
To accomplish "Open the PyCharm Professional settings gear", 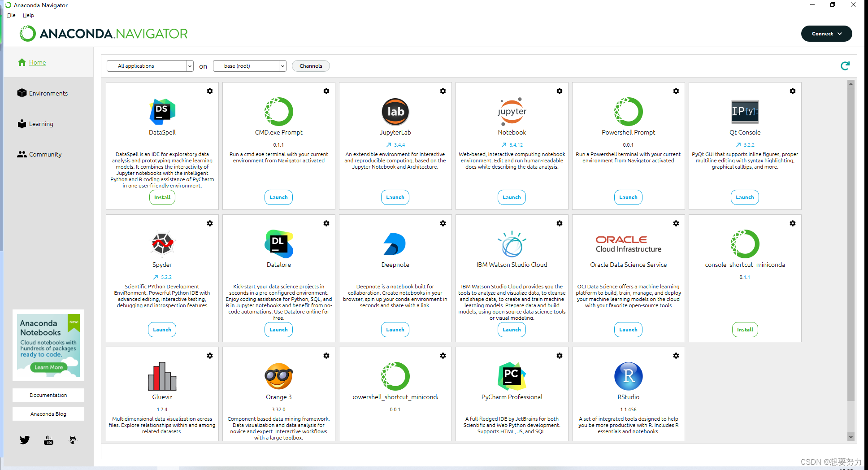I will (560, 356).
